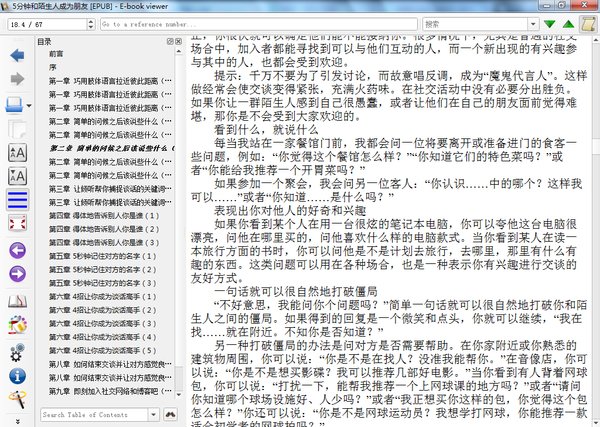Open 第六章 4招让你成为谈话高手 (3)

pos(102,323)
